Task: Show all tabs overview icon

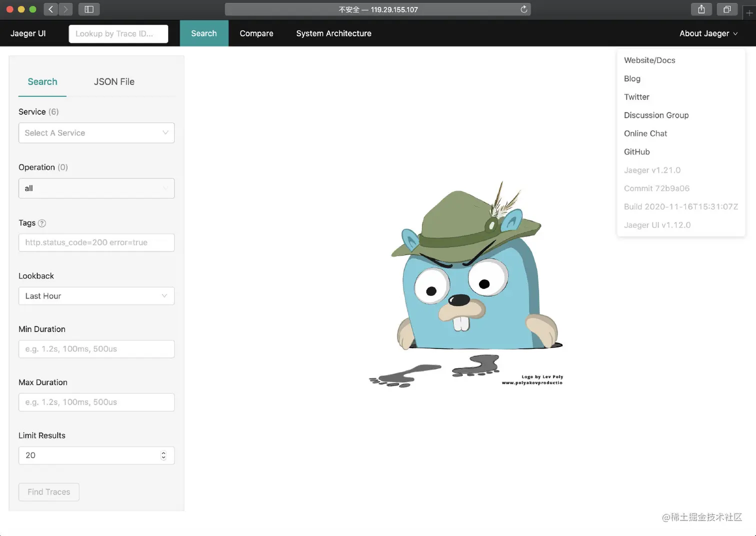Action: [727, 9]
